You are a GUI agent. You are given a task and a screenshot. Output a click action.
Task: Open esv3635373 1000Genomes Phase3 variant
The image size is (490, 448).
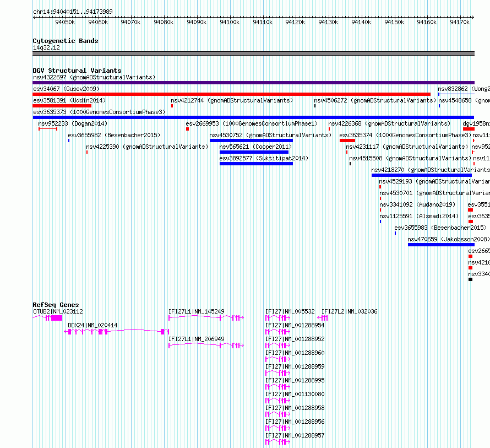(x=99, y=112)
